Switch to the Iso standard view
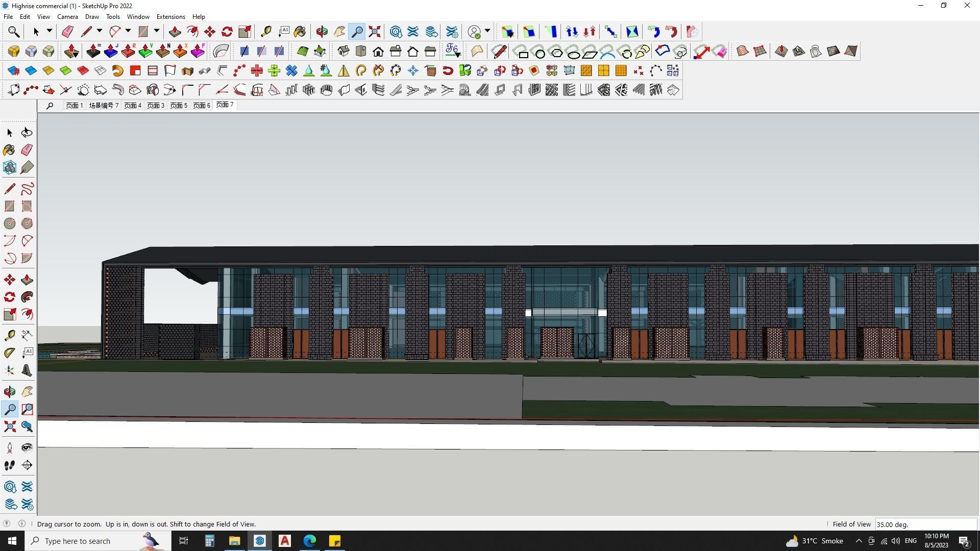Image resolution: width=980 pixels, height=551 pixels. [x=343, y=51]
